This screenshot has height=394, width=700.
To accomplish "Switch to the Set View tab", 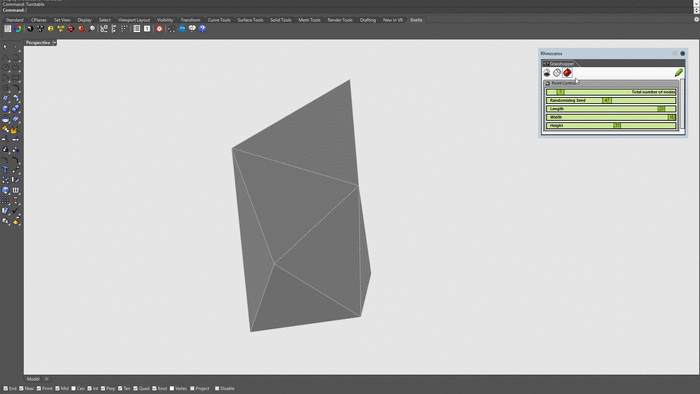I will click(x=62, y=20).
